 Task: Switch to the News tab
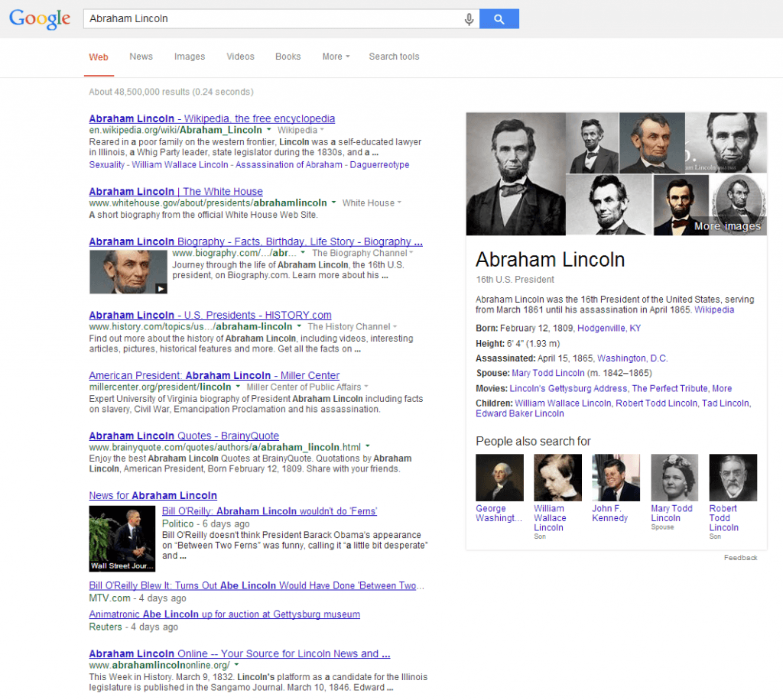coord(141,57)
